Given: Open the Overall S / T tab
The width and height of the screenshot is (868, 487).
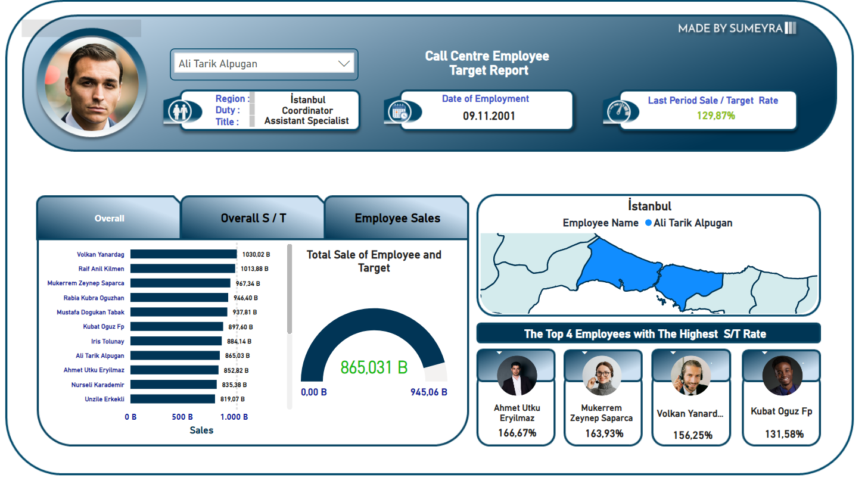Looking at the screenshot, I should pos(253,218).
